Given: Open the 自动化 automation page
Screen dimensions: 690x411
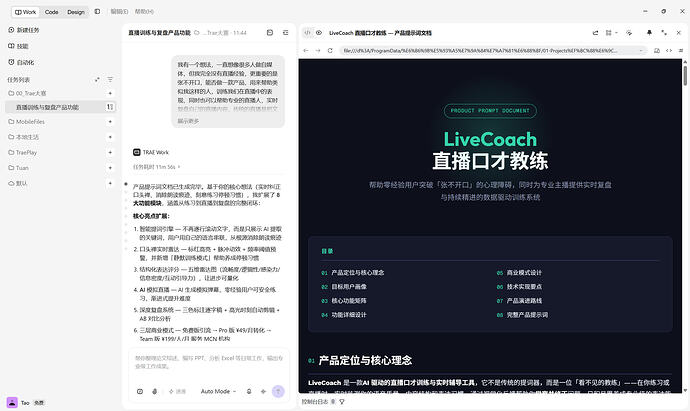Looking at the screenshot, I should coord(21,62).
